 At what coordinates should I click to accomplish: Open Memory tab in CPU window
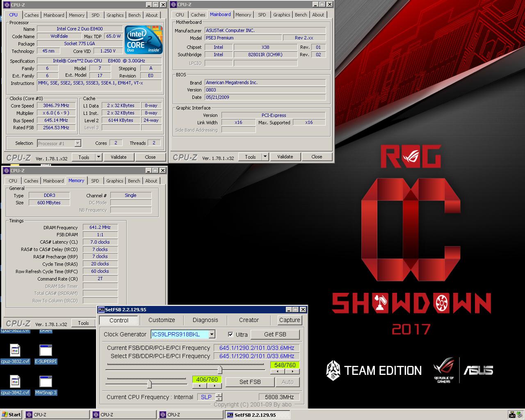click(x=77, y=15)
